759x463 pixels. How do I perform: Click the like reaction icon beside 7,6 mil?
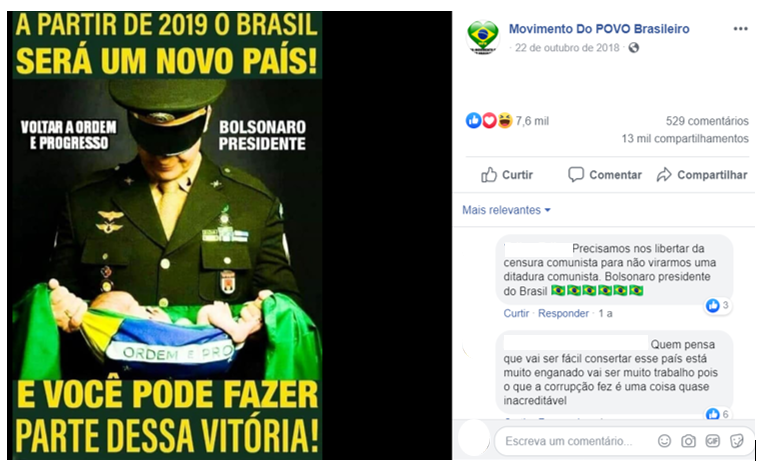coord(473,120)
